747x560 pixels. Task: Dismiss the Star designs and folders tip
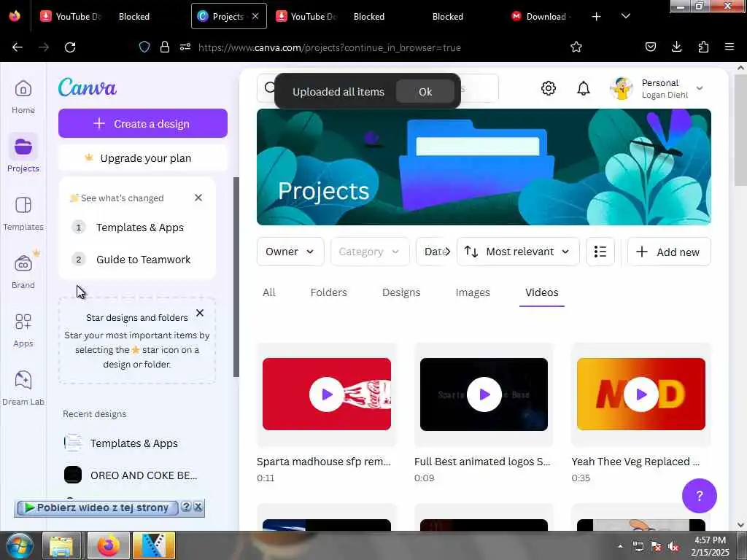tap(200, 313)
